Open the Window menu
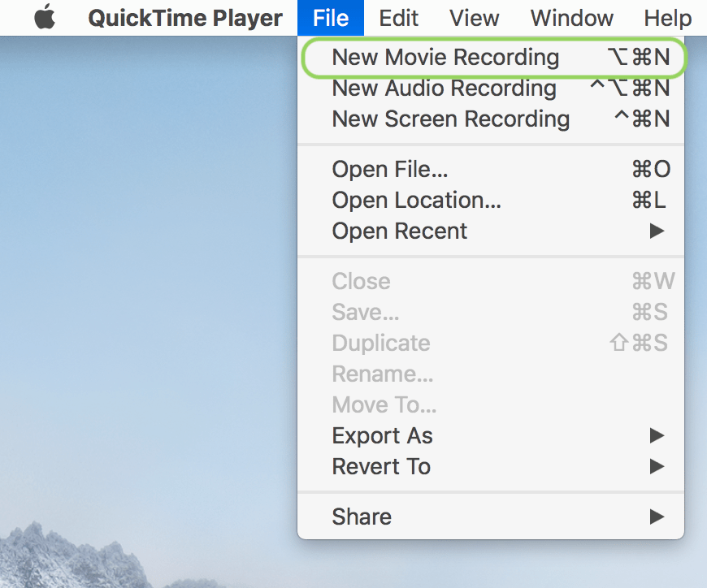Viewport: 707px width, 588px height. (x=571, y=18)
